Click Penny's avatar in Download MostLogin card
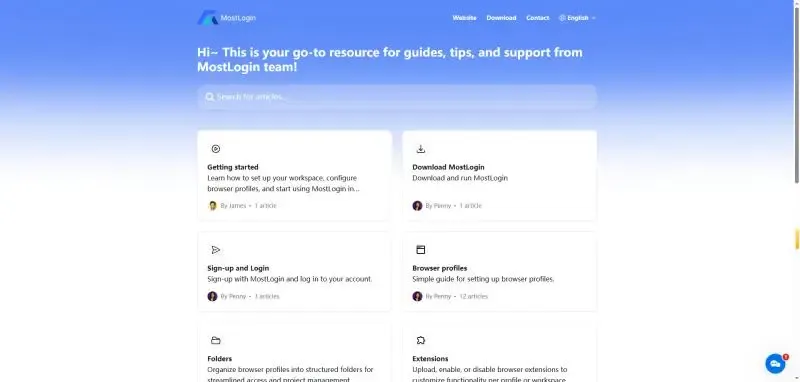 pos(417,206)
